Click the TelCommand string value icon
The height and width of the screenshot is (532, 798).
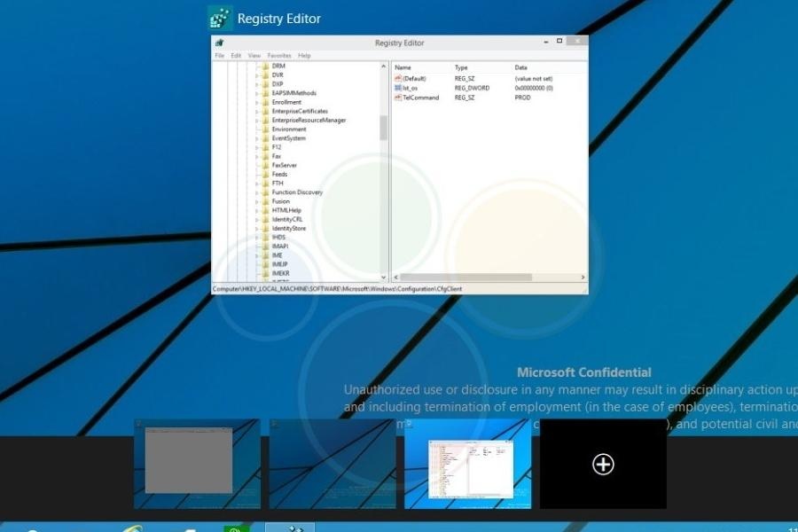tap(398, 98)
